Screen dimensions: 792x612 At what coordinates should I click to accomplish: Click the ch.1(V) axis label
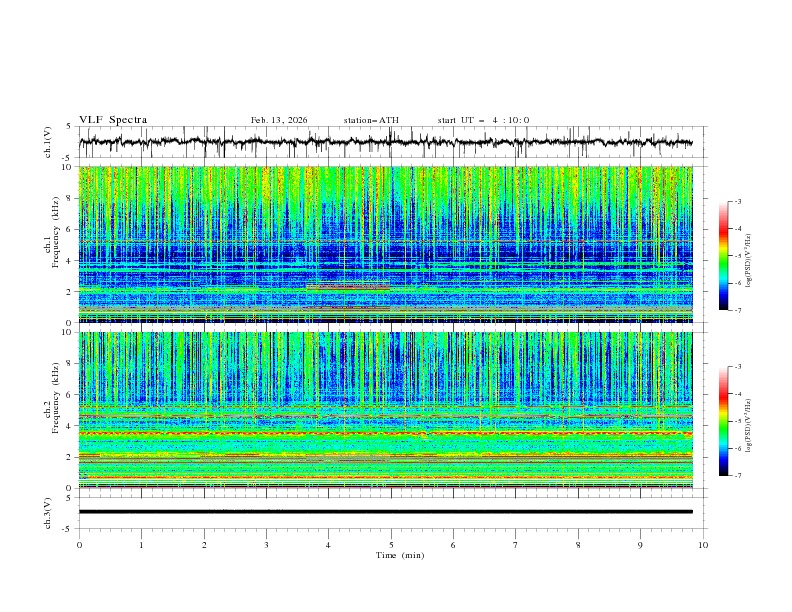coord(47,142)
